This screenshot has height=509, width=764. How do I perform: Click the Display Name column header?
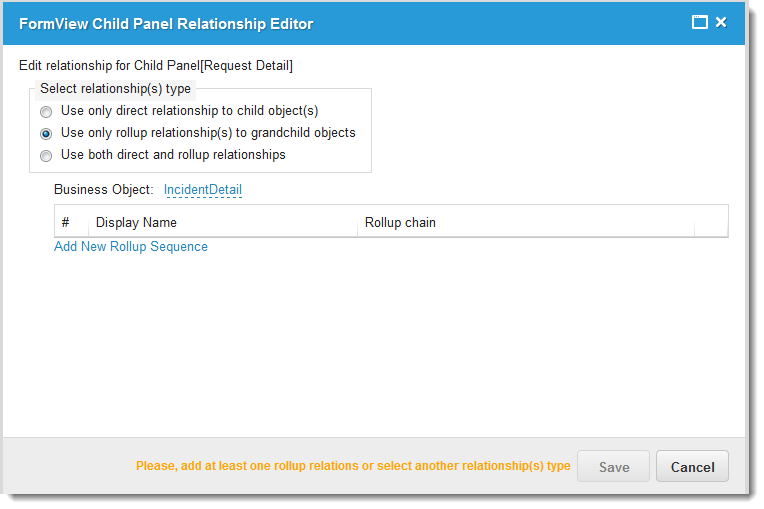click(x=136, y=222)
